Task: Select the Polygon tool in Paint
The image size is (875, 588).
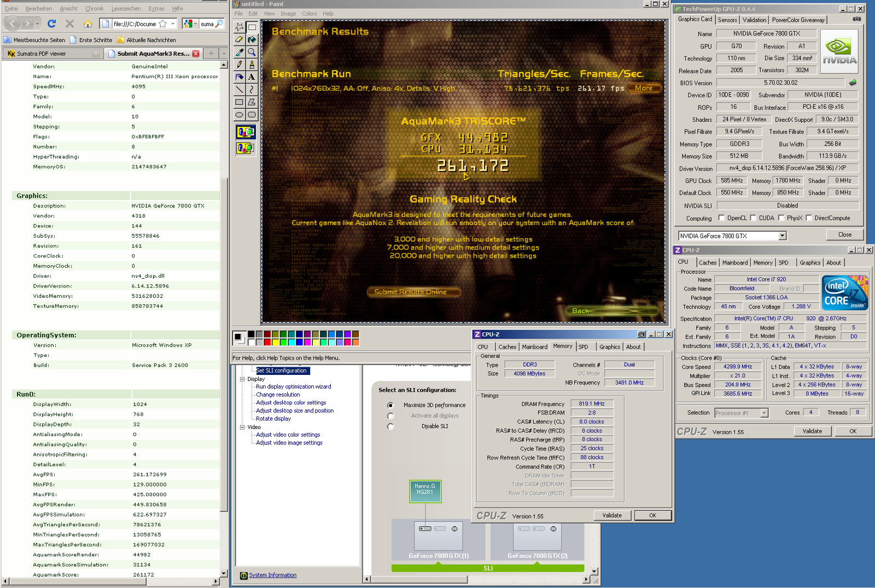Action: click(x=252, y=102)
